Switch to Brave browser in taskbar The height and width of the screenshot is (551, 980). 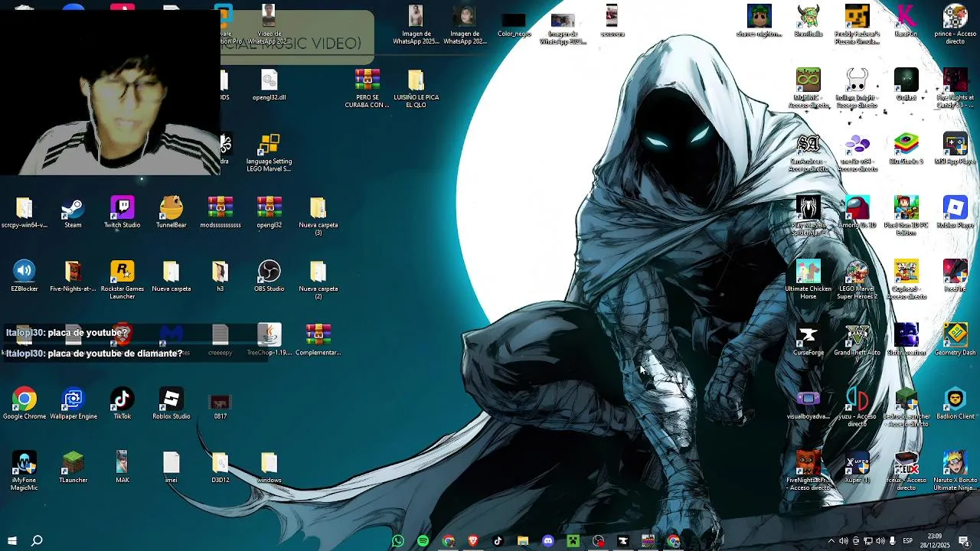pos(473,541)
